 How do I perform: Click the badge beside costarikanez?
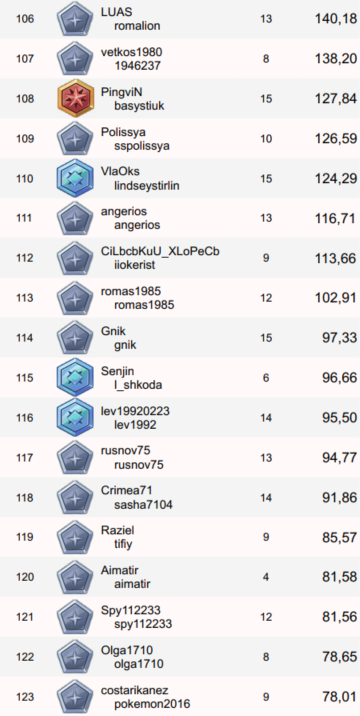75,696
